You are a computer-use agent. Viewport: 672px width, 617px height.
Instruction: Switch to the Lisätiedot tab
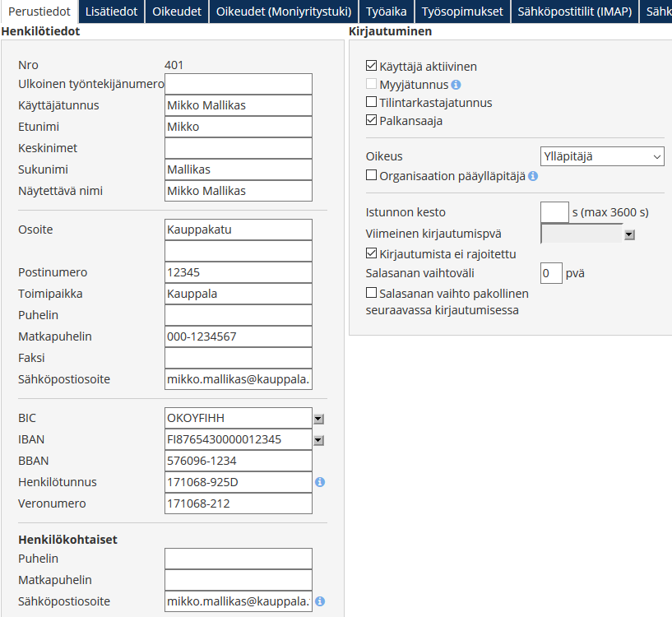tap(112, 12)
